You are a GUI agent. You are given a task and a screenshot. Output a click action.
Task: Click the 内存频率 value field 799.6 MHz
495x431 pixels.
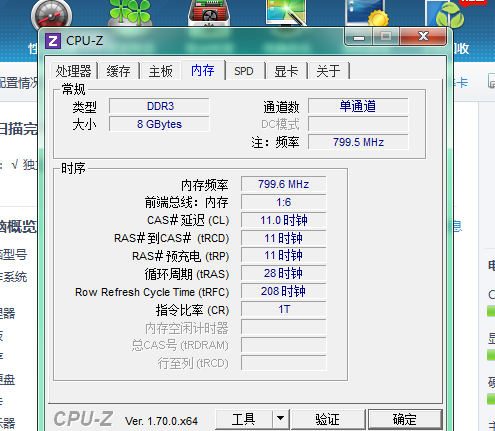284,184
